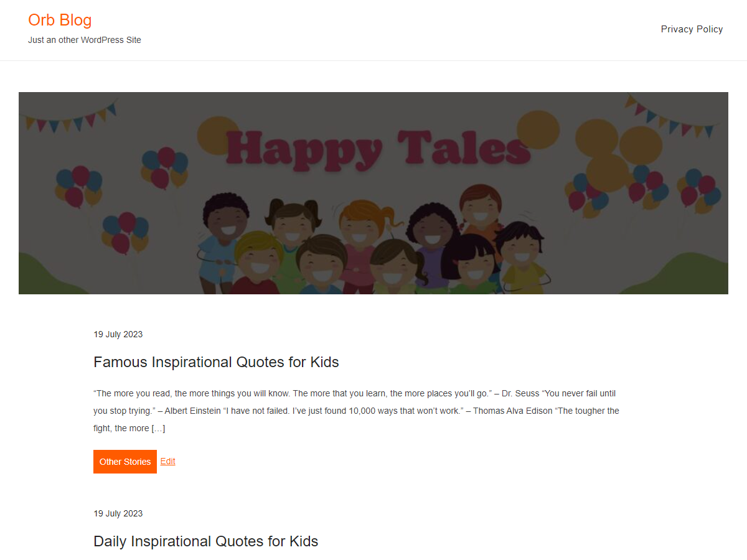This screenshot has height=560, width=747.
Task: Open the Orb Blog site title link
Action: 60,20
